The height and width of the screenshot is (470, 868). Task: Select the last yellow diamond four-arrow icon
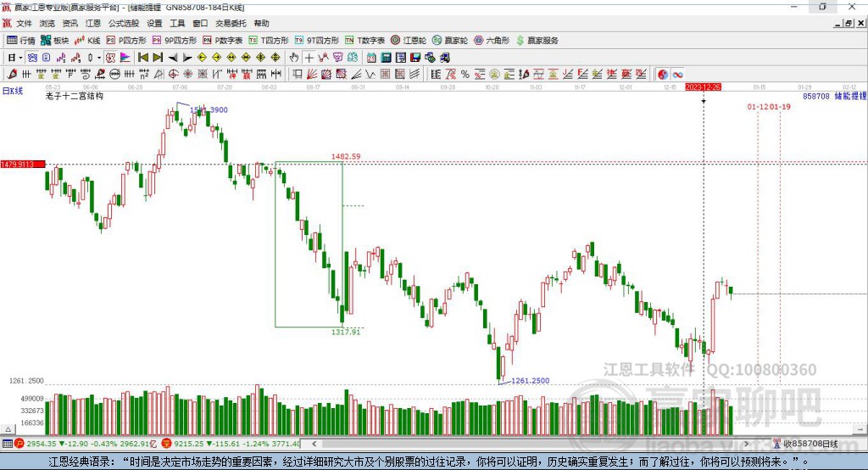(275, 58)
